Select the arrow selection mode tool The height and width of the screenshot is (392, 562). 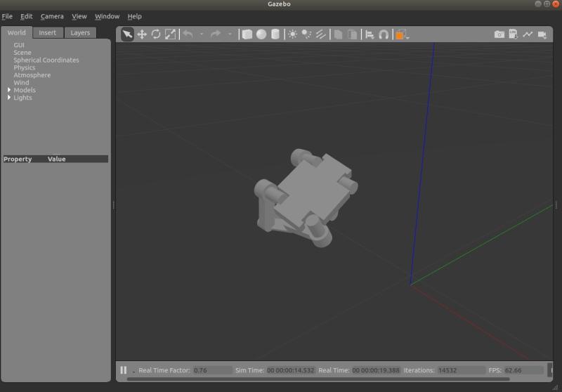tap(127, 34)
